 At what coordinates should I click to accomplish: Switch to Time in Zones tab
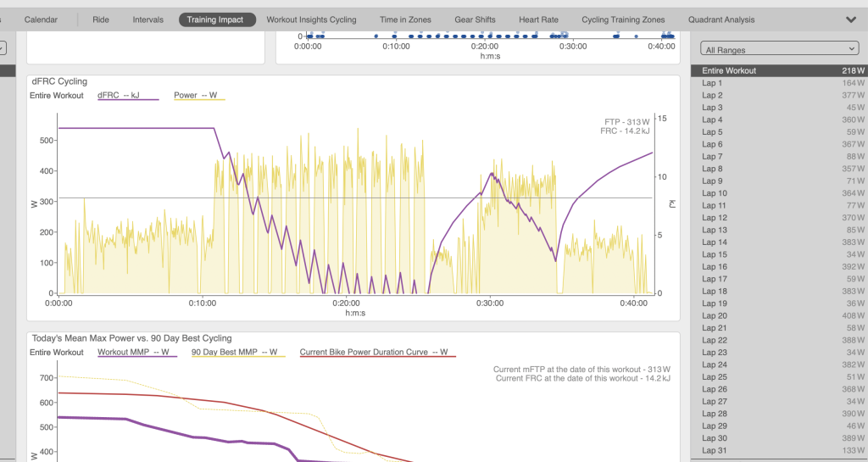point(405,19)
